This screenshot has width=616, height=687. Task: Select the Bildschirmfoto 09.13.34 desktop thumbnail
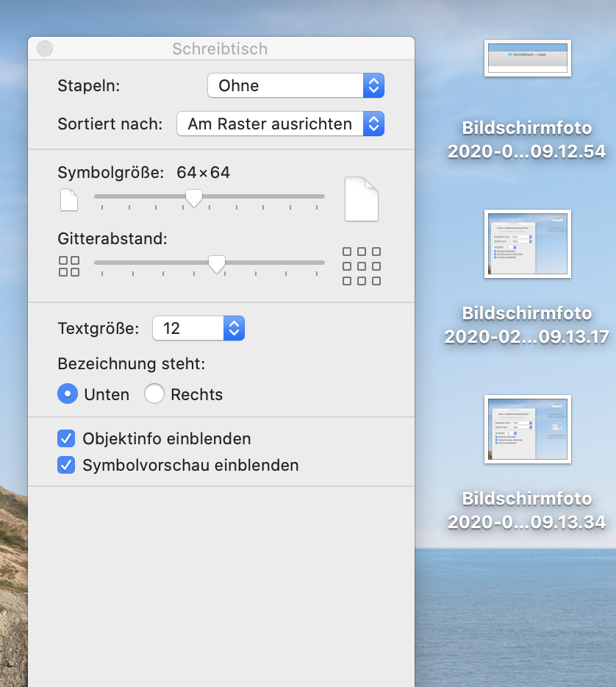pyautogui.click(x=528, y=429)
